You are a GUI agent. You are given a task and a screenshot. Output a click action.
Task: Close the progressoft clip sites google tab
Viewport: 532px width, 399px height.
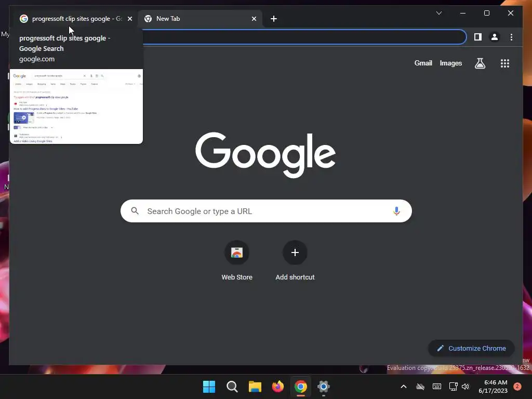pos(130,19)
